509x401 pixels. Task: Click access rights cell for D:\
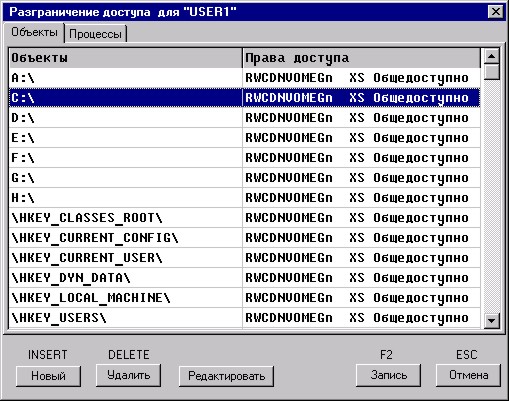pyautogui.click(x=362, y=118)
